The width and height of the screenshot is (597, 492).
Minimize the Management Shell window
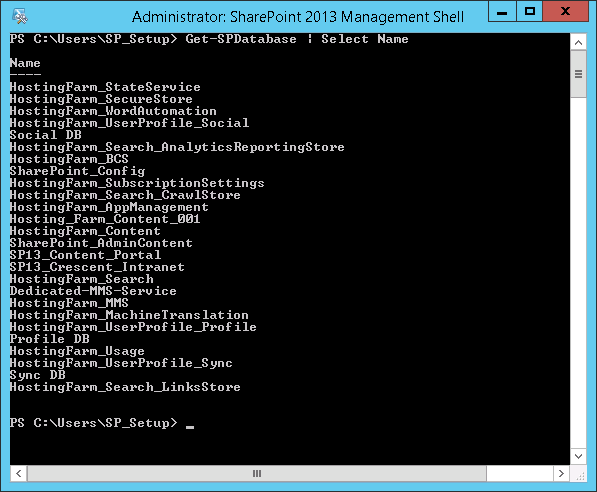pyautogui.click(x=502, y=12)
